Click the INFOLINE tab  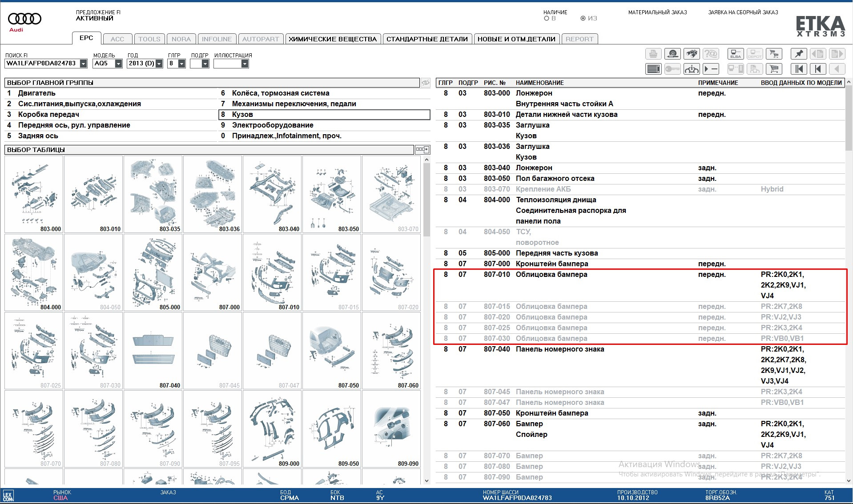pos(217,39)
